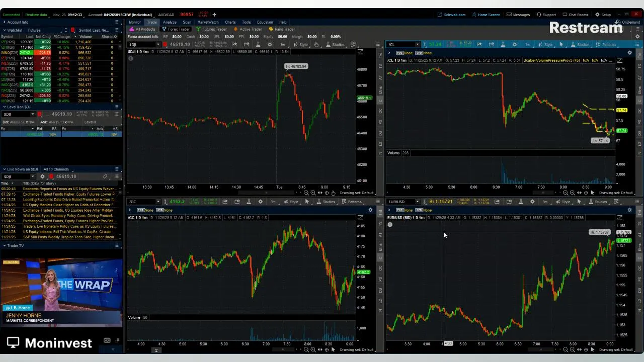Zoom out on the $DJI chart

tap(306, 193)
